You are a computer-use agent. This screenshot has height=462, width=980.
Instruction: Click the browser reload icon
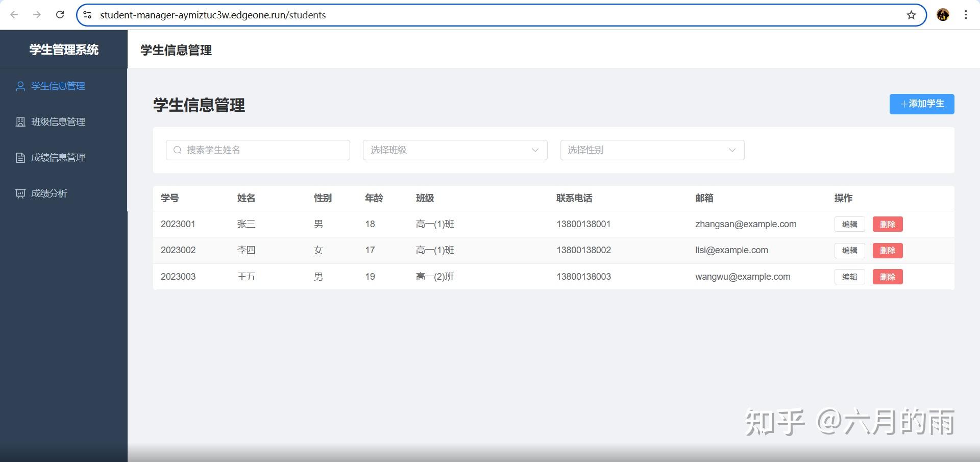[x=60, y=15]
